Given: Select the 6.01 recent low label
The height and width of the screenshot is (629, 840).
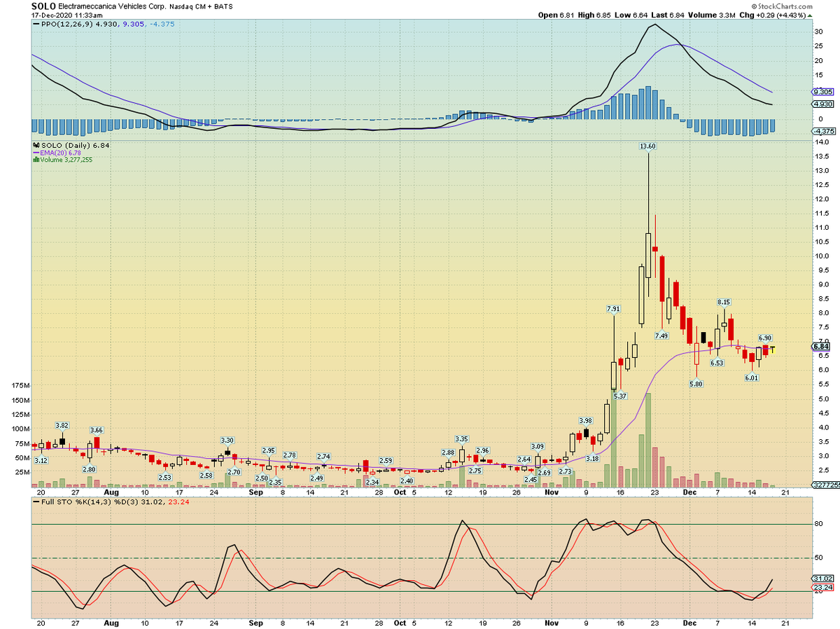Looking at the screenshot, I should coord(751,378).
